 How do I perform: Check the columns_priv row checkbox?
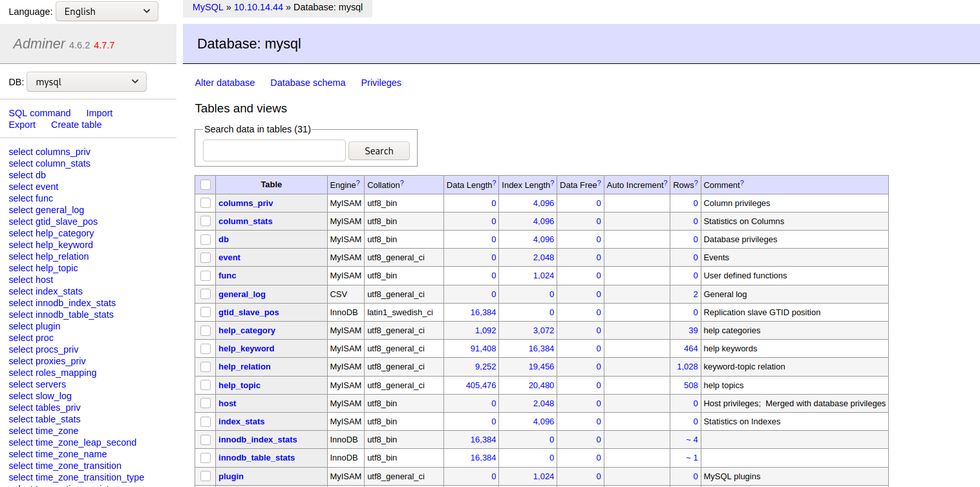(206, 203)
